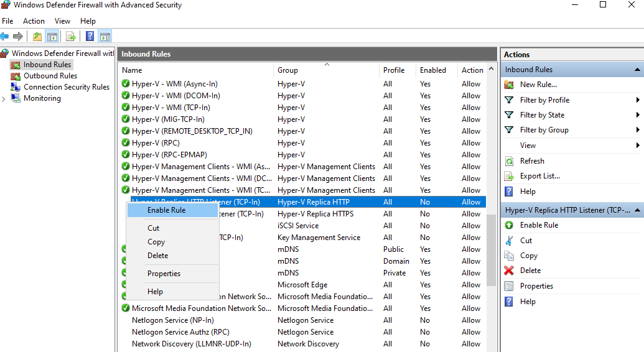Click the Back arrow toolbar icon
This screenshot has height=352, width=644.
(4, 37)
